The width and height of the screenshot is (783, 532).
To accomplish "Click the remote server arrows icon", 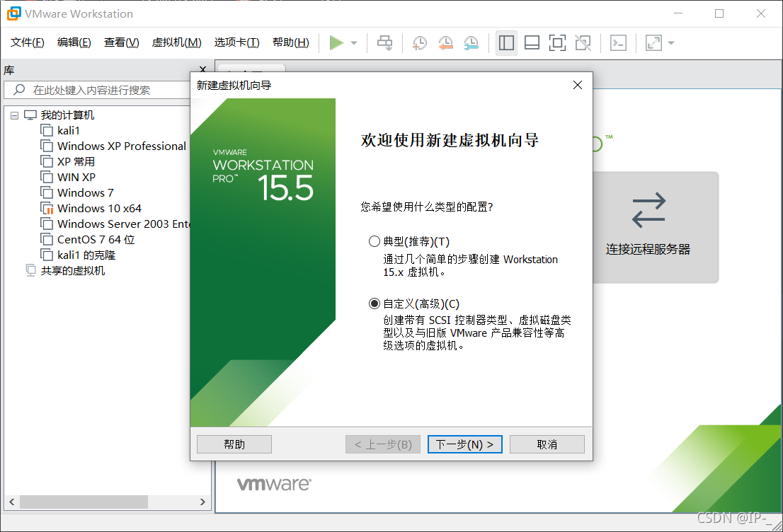I will tap(648, 211).
